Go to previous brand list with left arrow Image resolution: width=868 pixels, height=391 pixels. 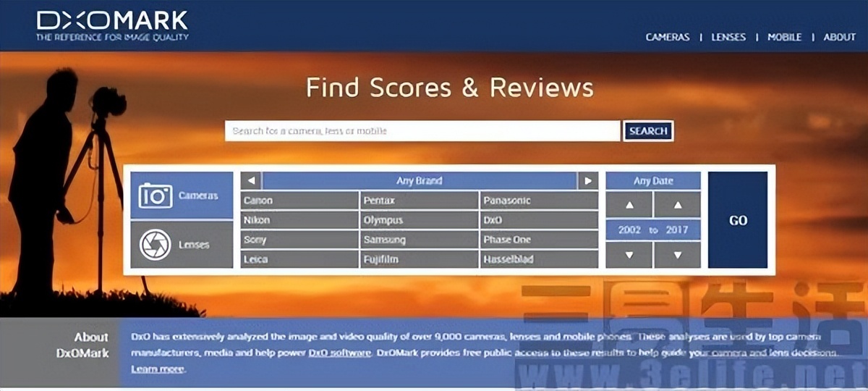click(x=250, y=180)
